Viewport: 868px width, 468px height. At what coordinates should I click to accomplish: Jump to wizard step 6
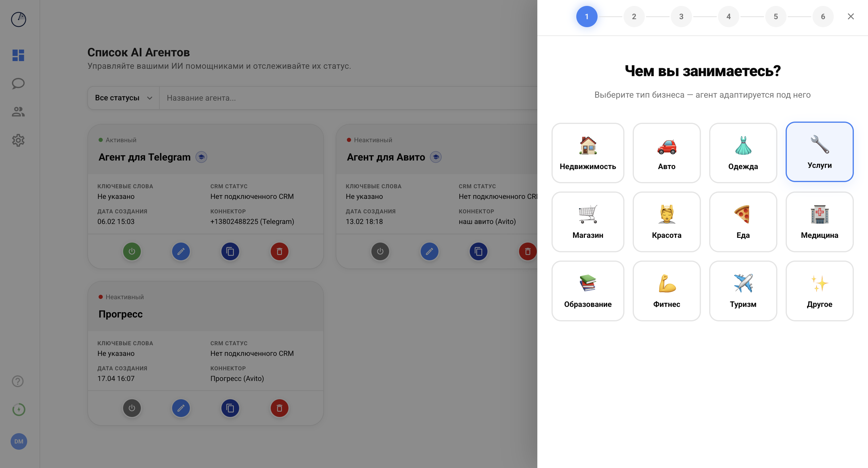tap(823, 17)
